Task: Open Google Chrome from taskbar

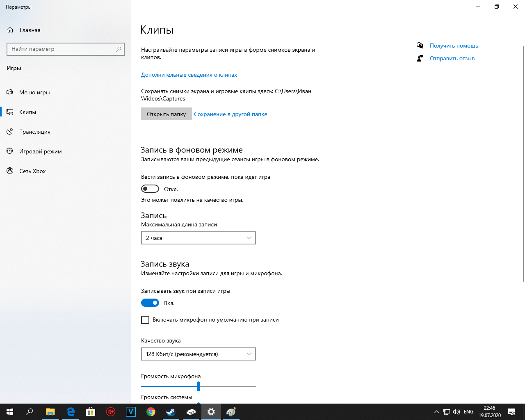Action: (151, 412)
